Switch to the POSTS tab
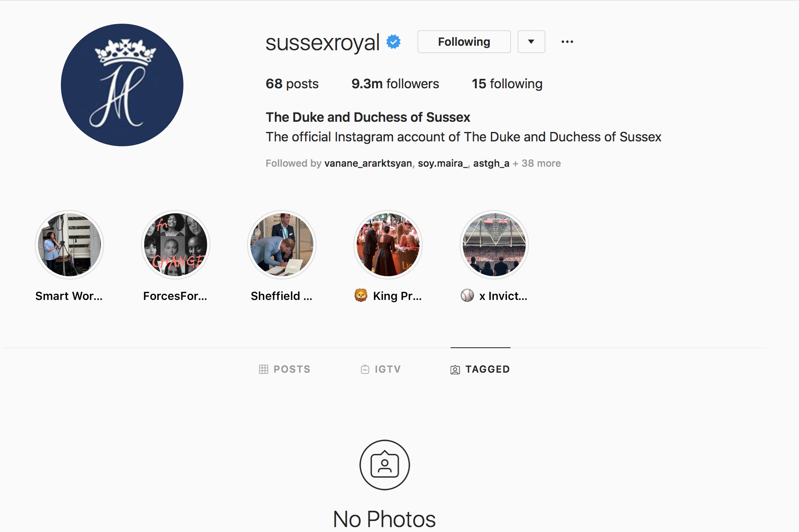The width and height of the screenshot is (799, 532). tap(285, 369)
